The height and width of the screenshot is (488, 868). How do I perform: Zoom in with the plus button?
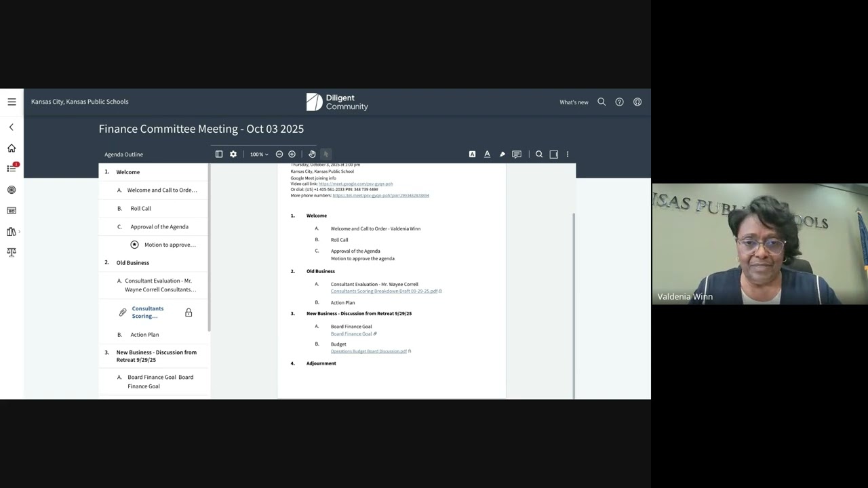click(x=292, y=155)
